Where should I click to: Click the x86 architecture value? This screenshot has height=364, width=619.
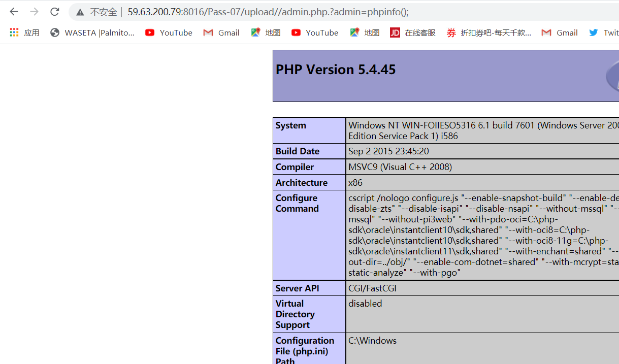tap(355, 183)
